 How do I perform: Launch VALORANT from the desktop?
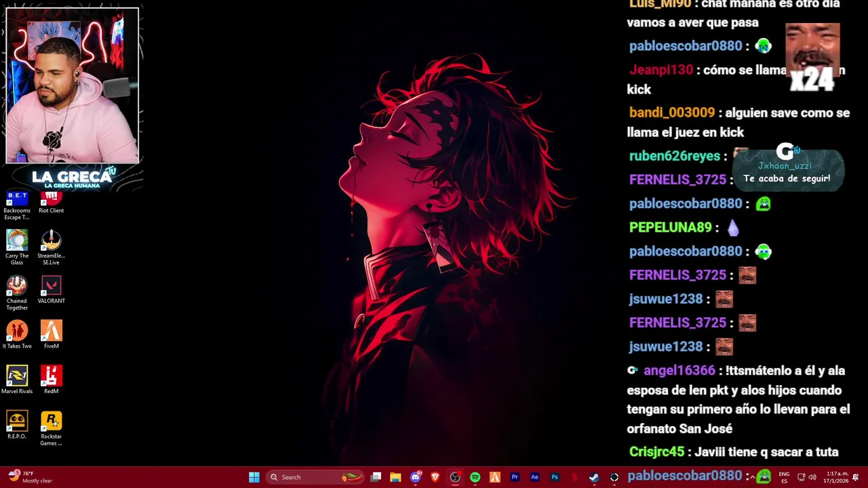51,290
